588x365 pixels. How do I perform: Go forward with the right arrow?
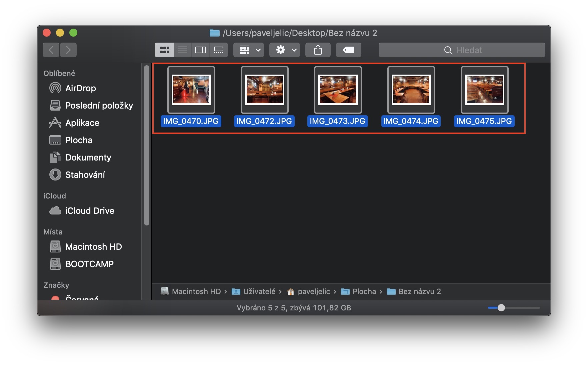68,50
